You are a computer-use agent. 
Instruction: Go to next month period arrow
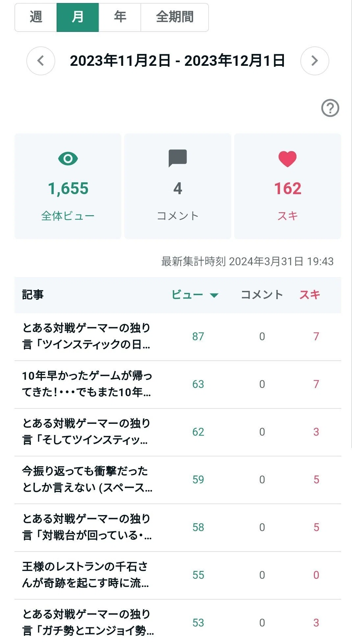314,61
